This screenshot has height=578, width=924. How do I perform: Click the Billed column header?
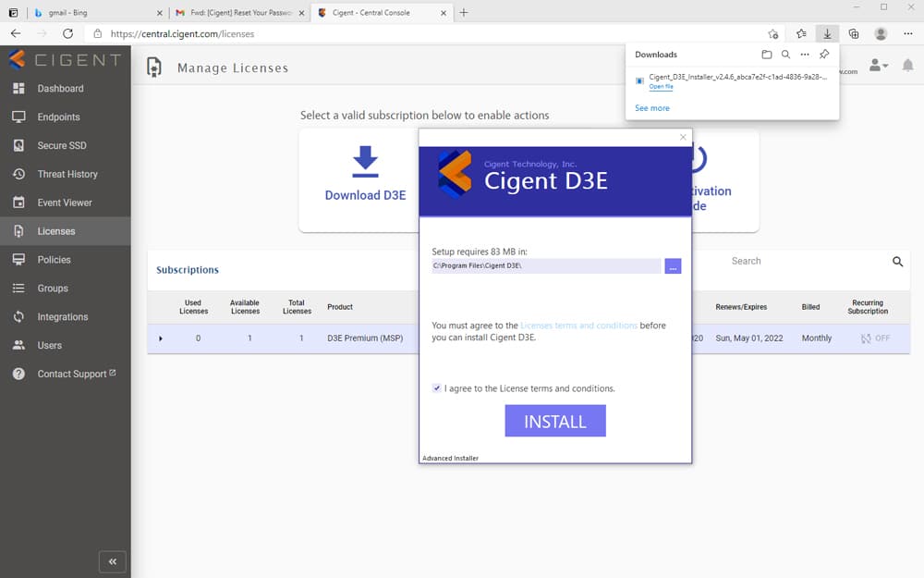(811, 307)
